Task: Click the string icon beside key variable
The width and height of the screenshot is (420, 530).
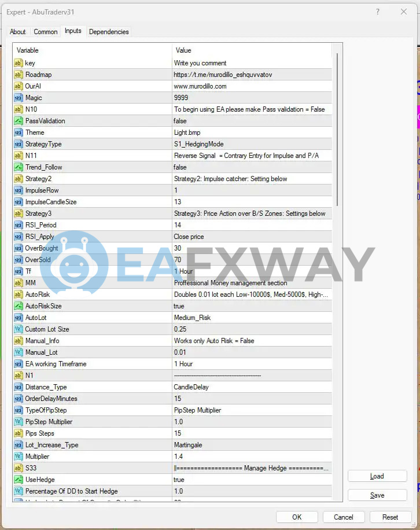Action: (19, 63)
